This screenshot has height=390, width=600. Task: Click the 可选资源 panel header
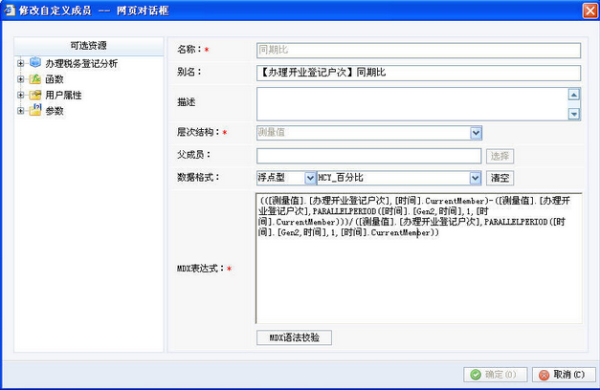(x=89, y=46)
